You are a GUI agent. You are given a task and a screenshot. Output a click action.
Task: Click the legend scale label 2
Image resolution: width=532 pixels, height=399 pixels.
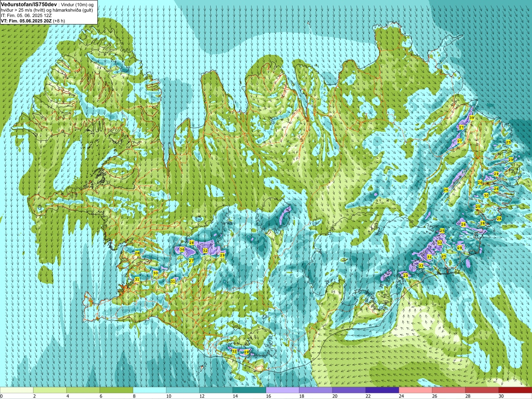click(x=34, y=397)
